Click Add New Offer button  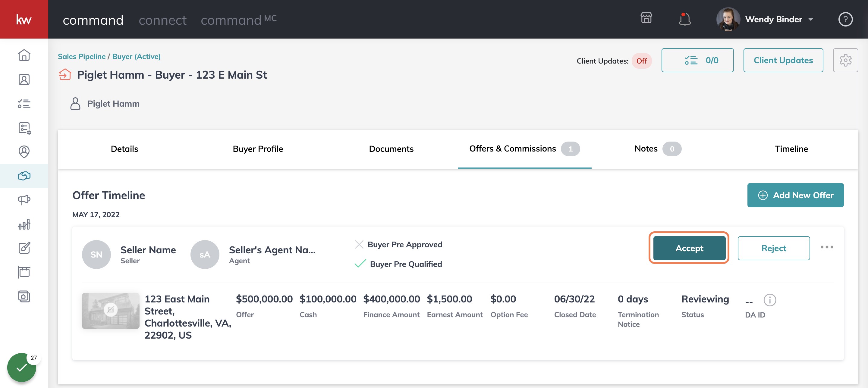[x=795, y=195]
